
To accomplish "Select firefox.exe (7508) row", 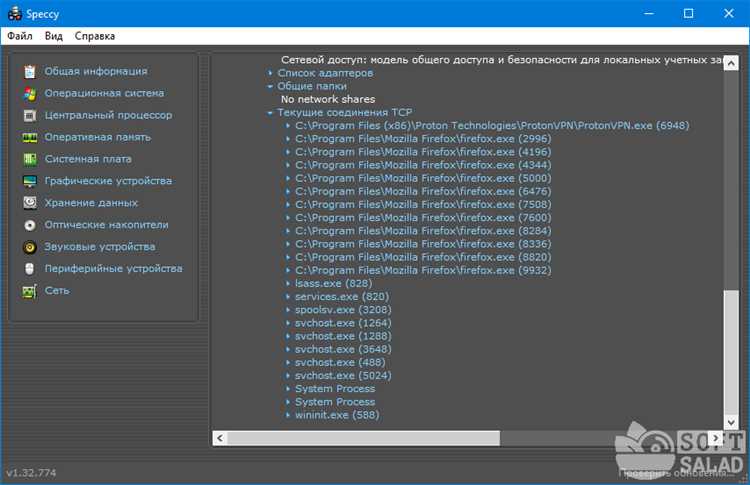I will tap(423, 205).
